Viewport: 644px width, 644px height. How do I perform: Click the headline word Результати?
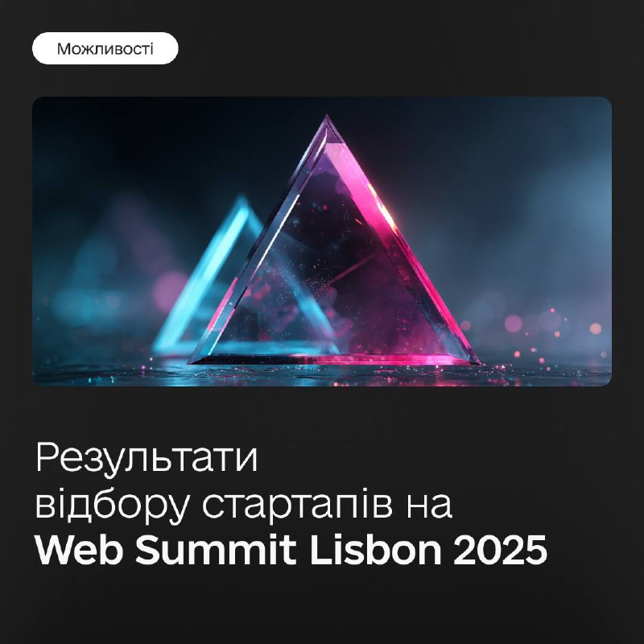click(x=147, y=459)
